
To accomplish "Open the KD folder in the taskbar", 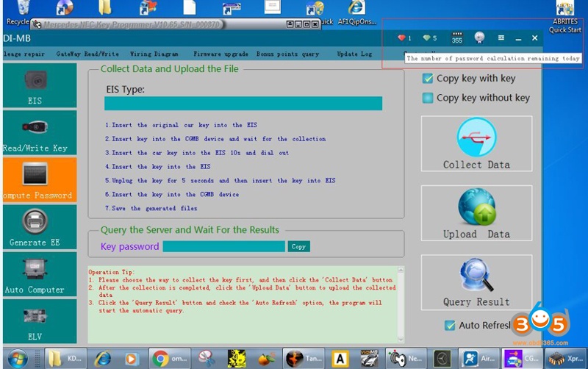I will tap(66, 359).
